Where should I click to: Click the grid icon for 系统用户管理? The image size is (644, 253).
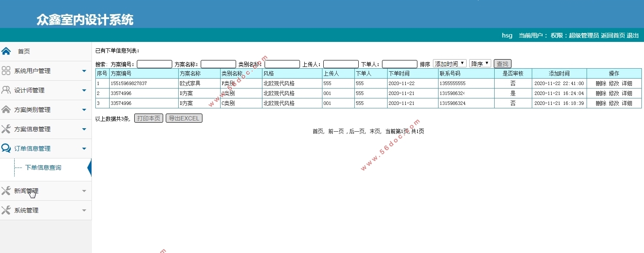6,71
